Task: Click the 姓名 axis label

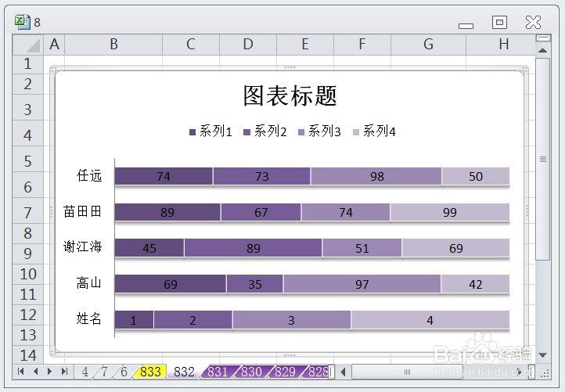Action: point(89,318)
